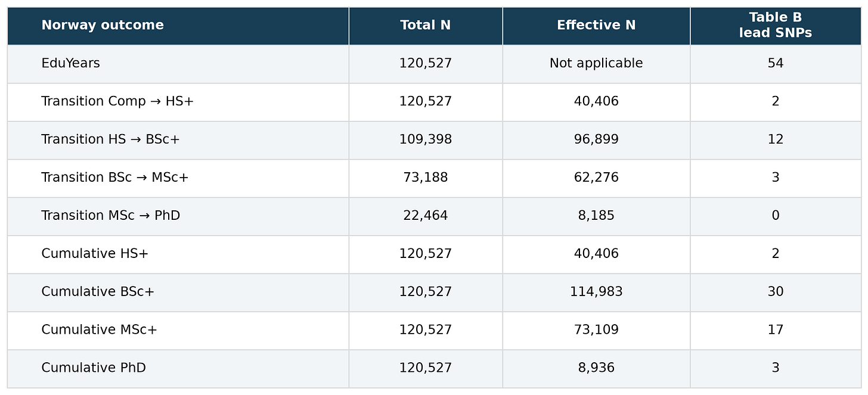Click the Not applicable cell
868x395 pixels.
coord(596,63)
